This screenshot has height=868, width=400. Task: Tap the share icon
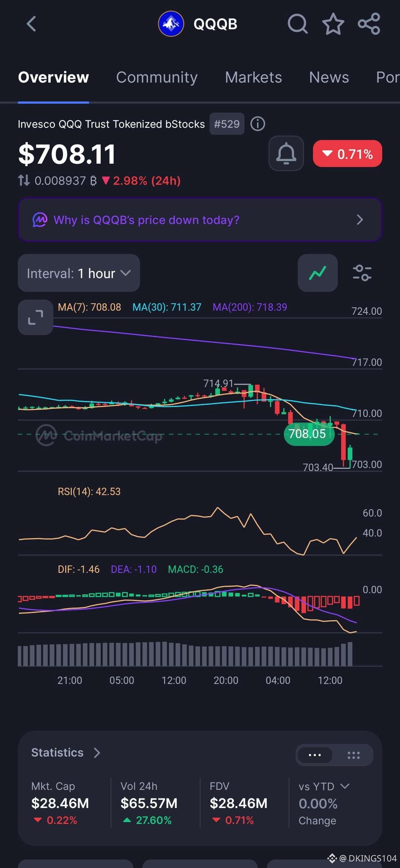369,24
